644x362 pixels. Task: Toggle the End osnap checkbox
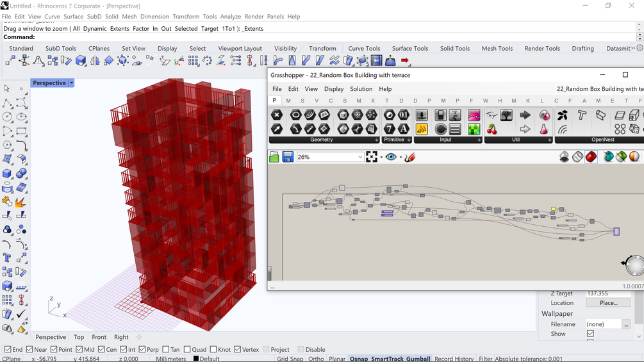[x=8, y=349]
